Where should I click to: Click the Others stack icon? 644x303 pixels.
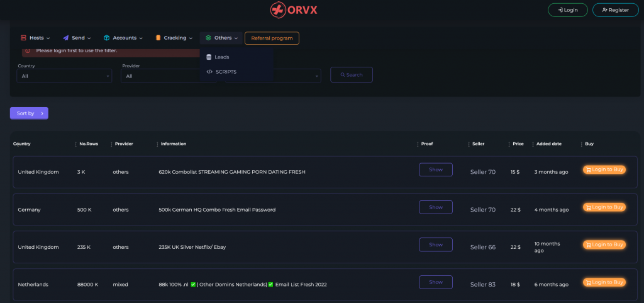208,38
